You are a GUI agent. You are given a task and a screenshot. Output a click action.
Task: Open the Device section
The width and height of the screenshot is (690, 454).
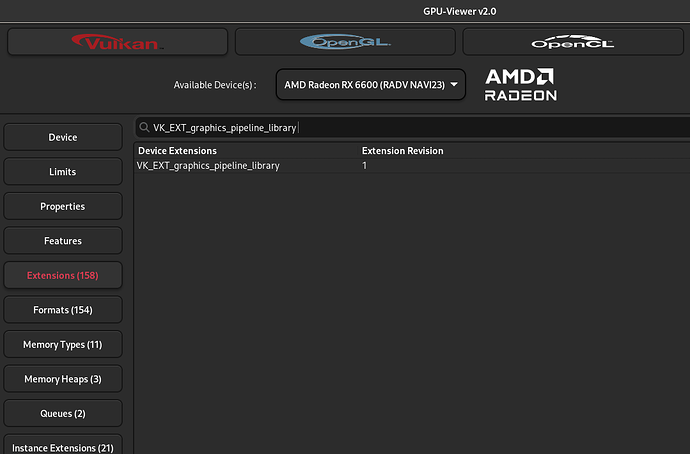click(63, 137)
